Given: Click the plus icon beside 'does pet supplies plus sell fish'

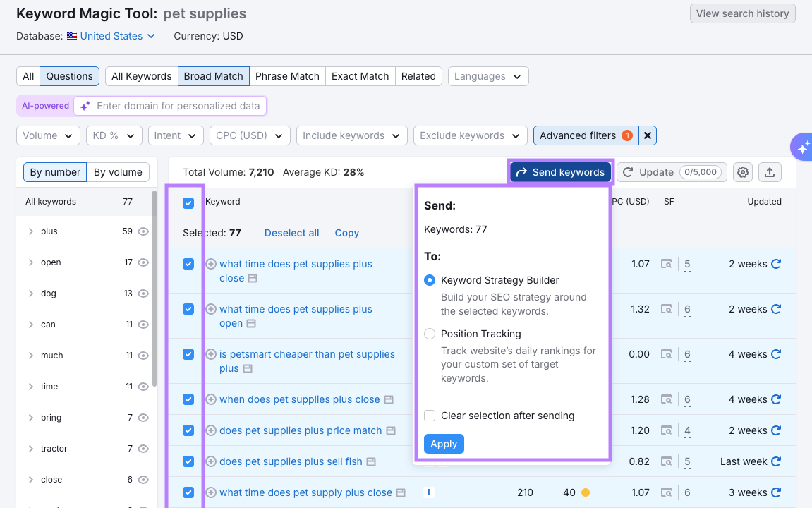Looking at the screenshot, I should [210, 461].
